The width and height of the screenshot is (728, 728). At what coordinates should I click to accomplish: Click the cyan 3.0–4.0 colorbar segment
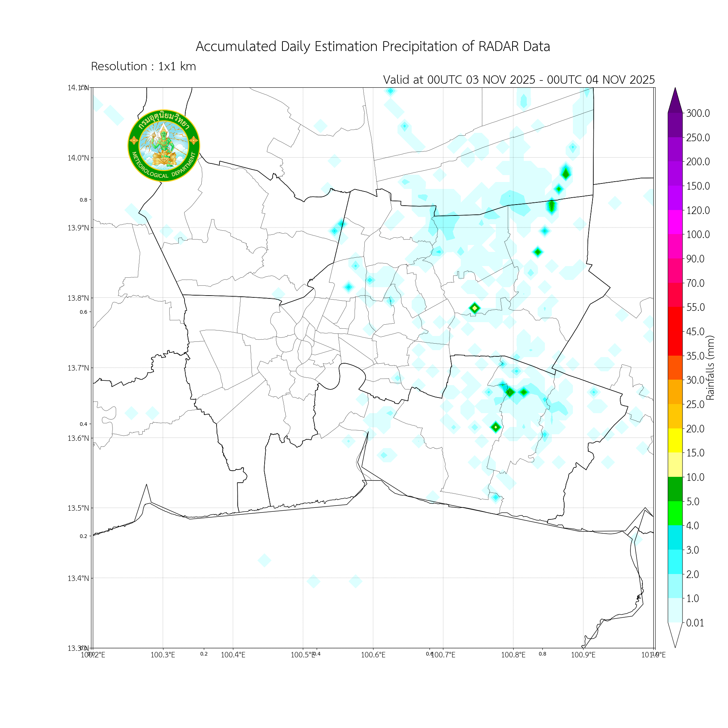coord(675,537)
